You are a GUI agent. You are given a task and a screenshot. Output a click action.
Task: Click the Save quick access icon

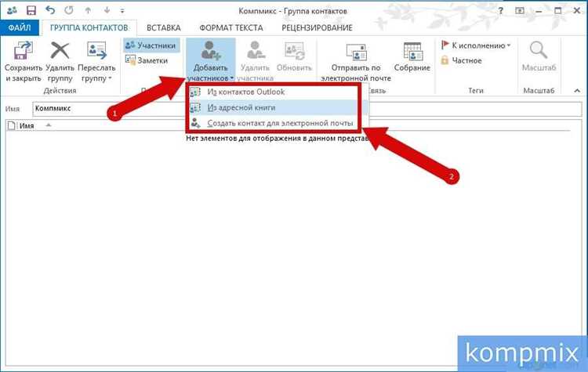(x=31, y=10)
